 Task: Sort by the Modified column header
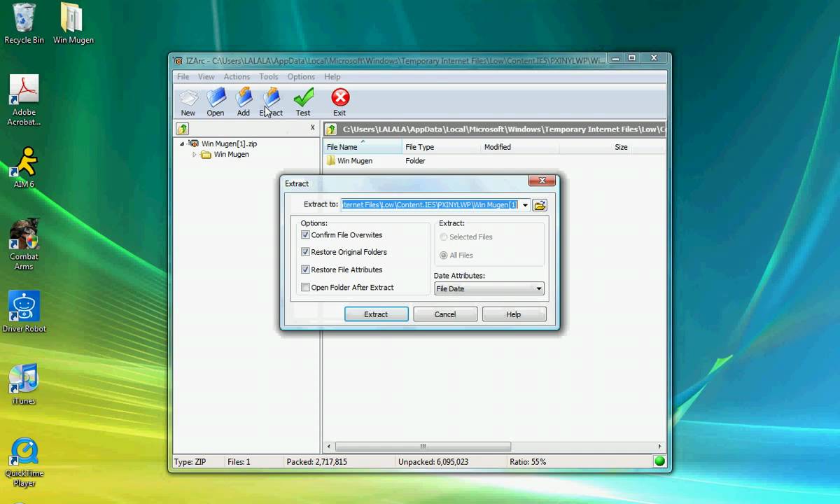519,147
